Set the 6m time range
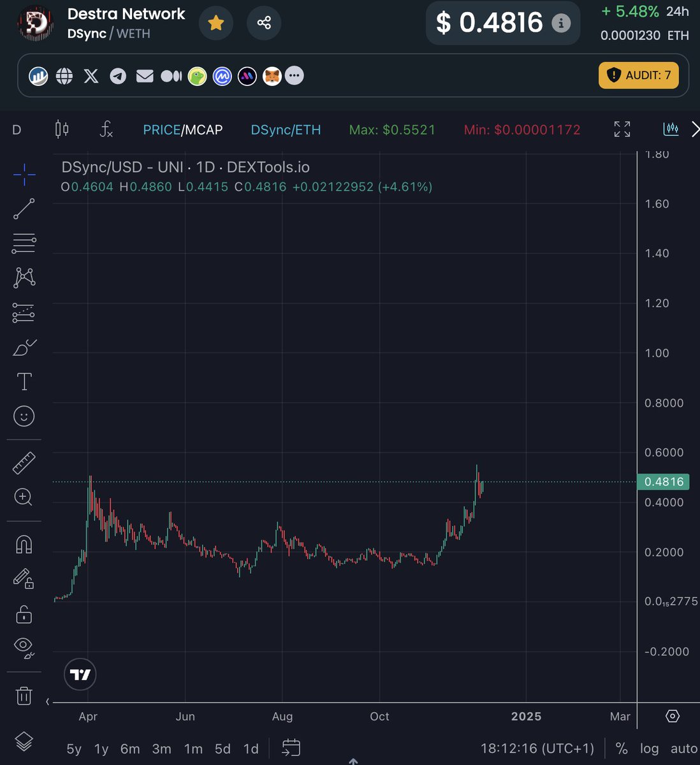 [130, 748]
